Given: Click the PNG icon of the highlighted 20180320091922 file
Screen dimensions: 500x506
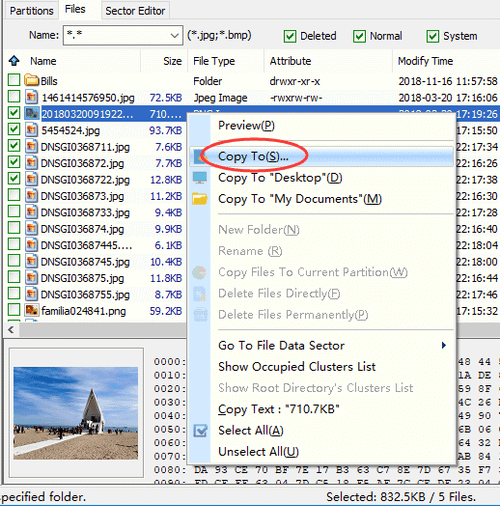Looking at the screenshot, I should [x=32, y=113].
